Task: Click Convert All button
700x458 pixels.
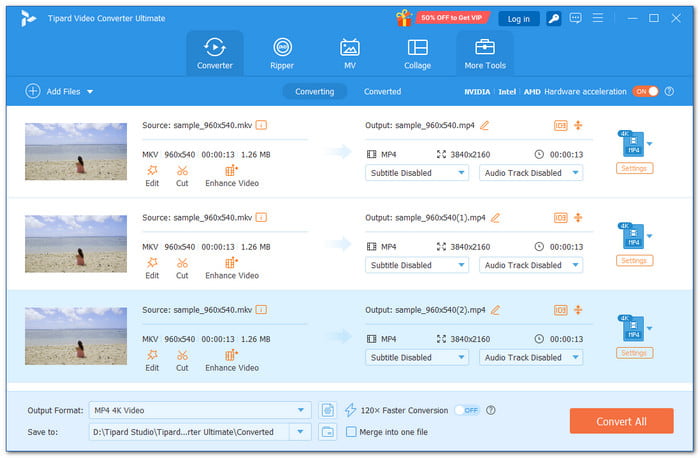Action: (621, 421)
